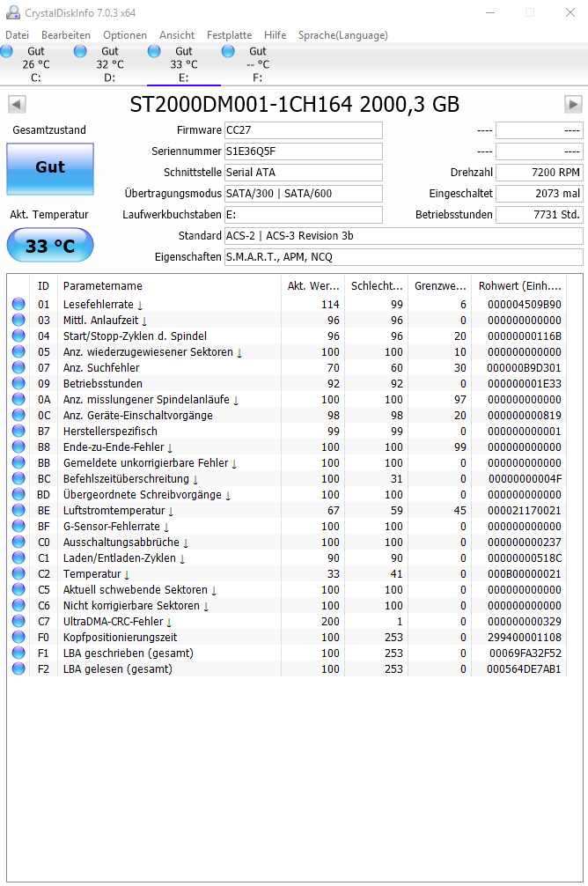Select drive C: status orb
This screenshot has width=588, height=886.
(7, 51)
